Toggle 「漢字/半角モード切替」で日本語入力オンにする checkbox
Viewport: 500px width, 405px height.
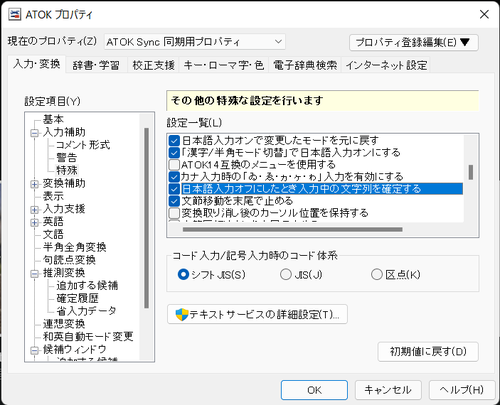coord(174,153)
